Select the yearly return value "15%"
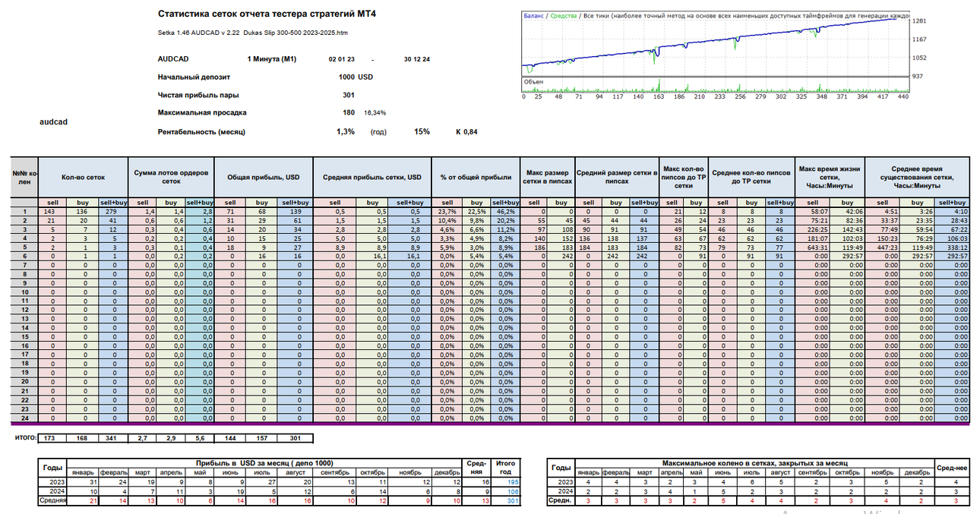This screenshot has height=514, width=980. (x=421, y=131)
